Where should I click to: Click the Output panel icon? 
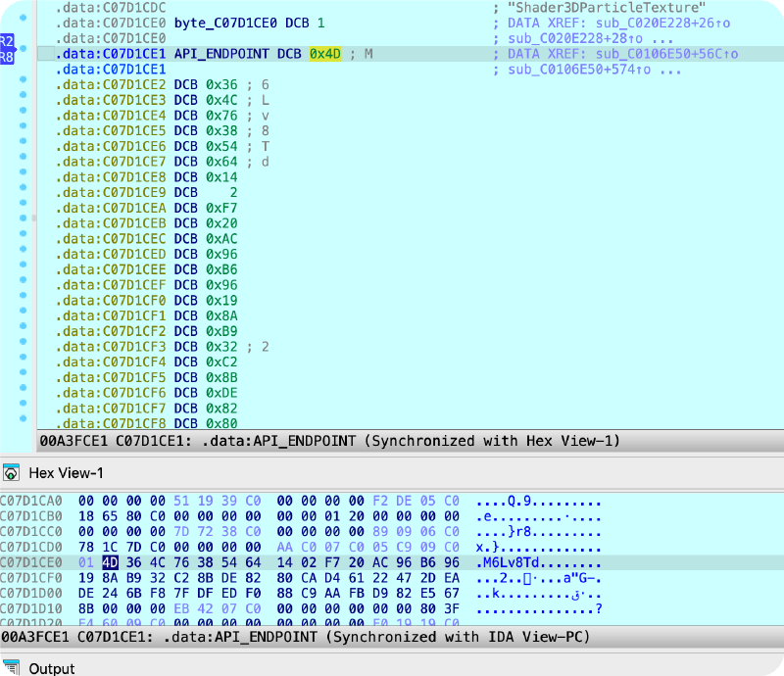click(x=12, y=667)
